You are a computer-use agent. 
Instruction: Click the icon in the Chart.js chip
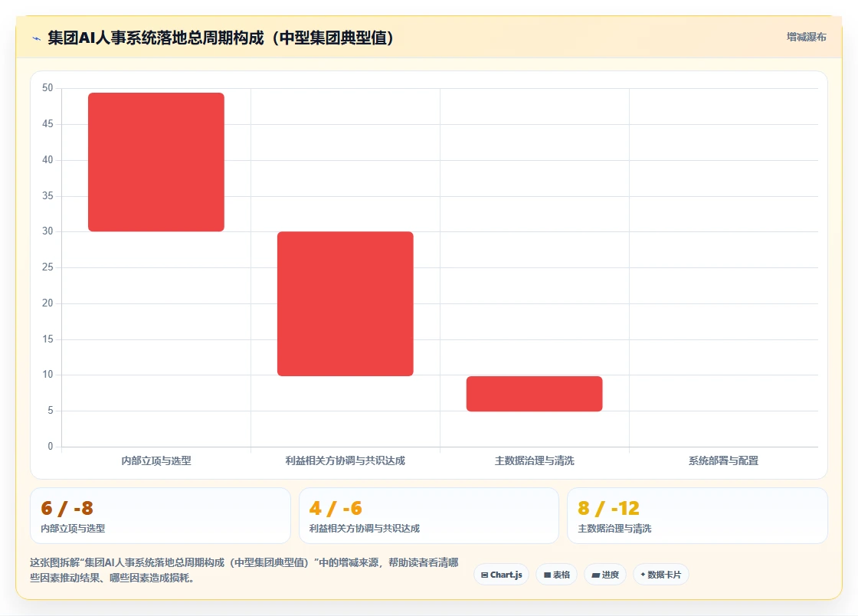click(484, 575)
